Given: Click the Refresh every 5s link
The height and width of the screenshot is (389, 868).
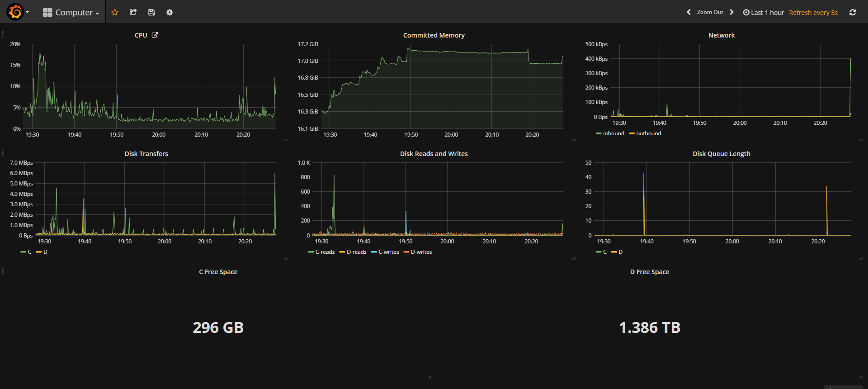Looking at the screenshot, I should tap(813, 12).
